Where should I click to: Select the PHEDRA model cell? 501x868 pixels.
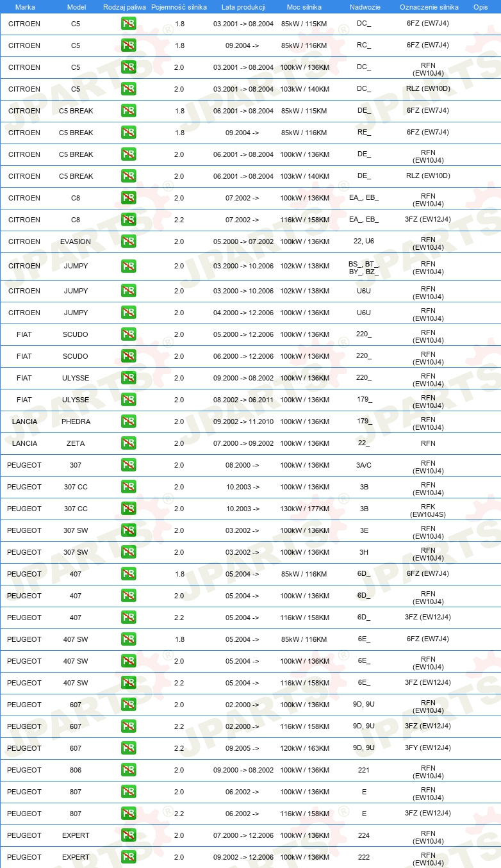click(x=76, y=422)
